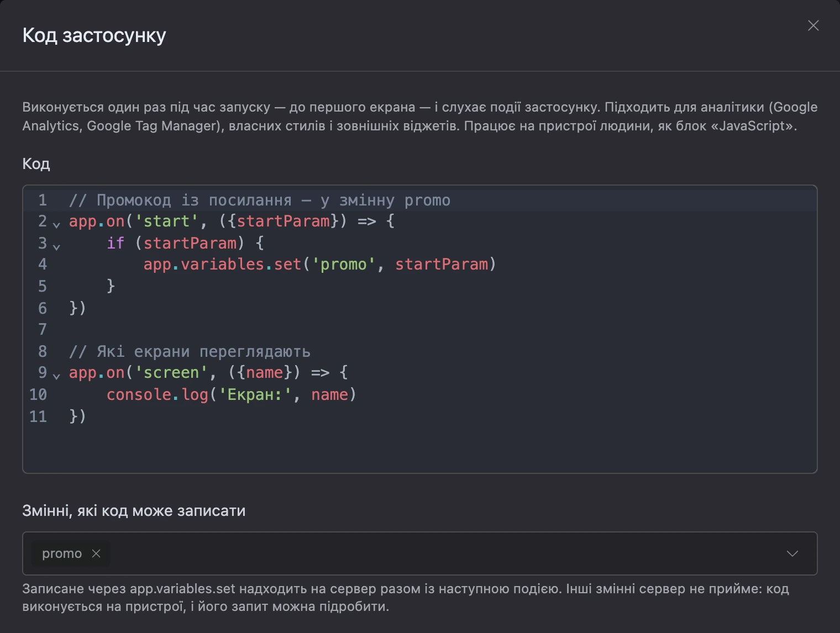
Task: Remove the promo variable tag
Action: pyautogui.click(x=96, y=553)
